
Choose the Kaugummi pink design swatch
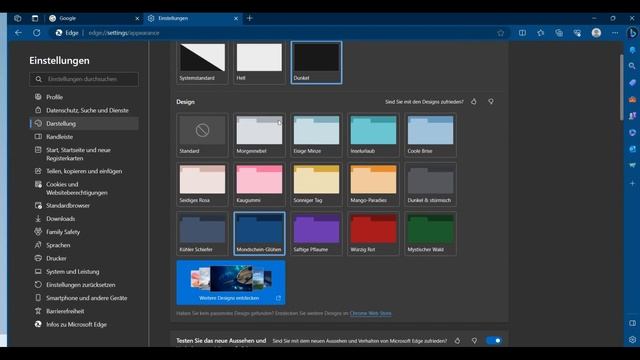(x=259, y=184)
